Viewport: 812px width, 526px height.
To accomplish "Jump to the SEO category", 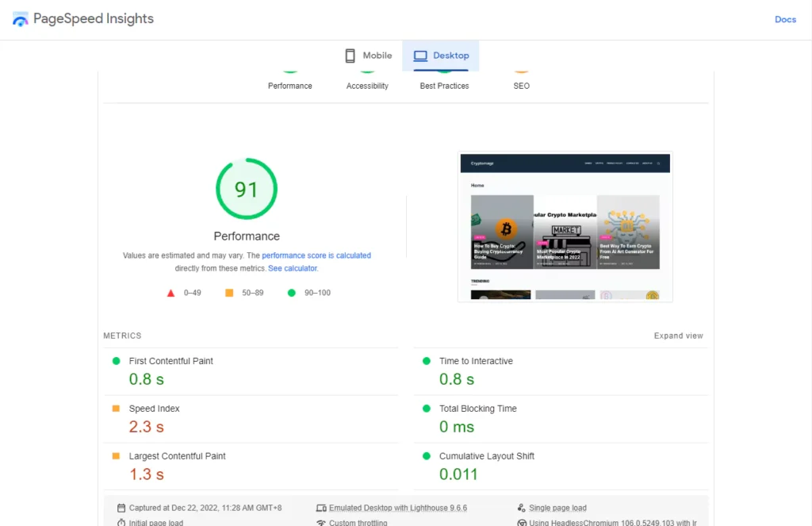I will (522, 86).
